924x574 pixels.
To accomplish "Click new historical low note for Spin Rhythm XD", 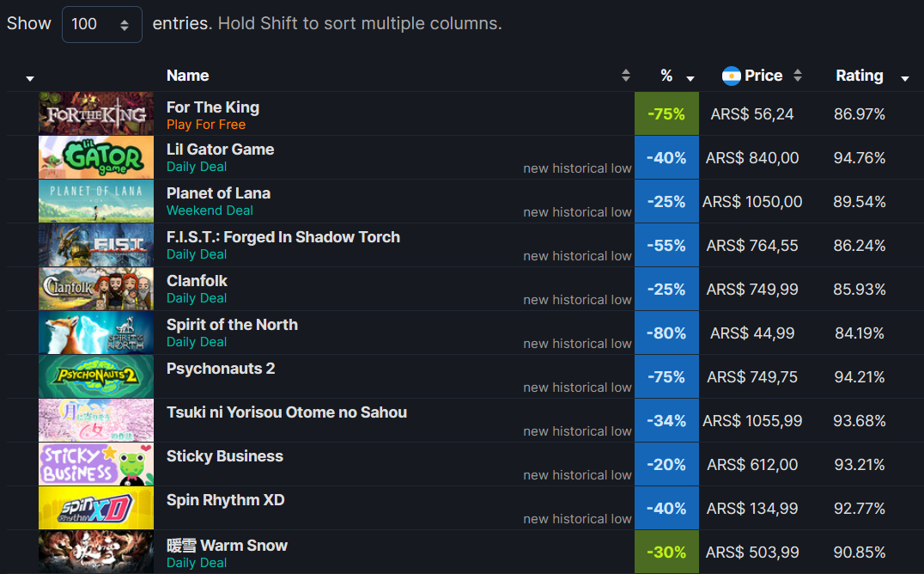I will coord(577,519).
